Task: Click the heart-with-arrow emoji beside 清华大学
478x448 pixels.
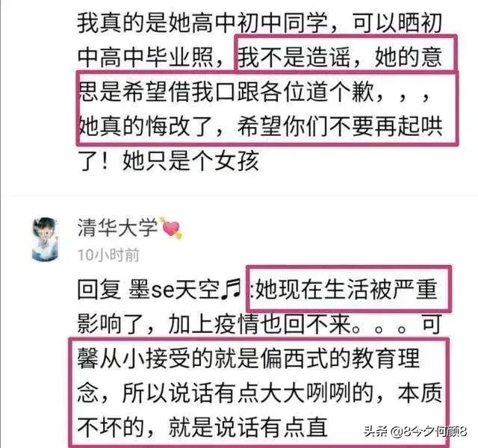Action: pos(173,227)
